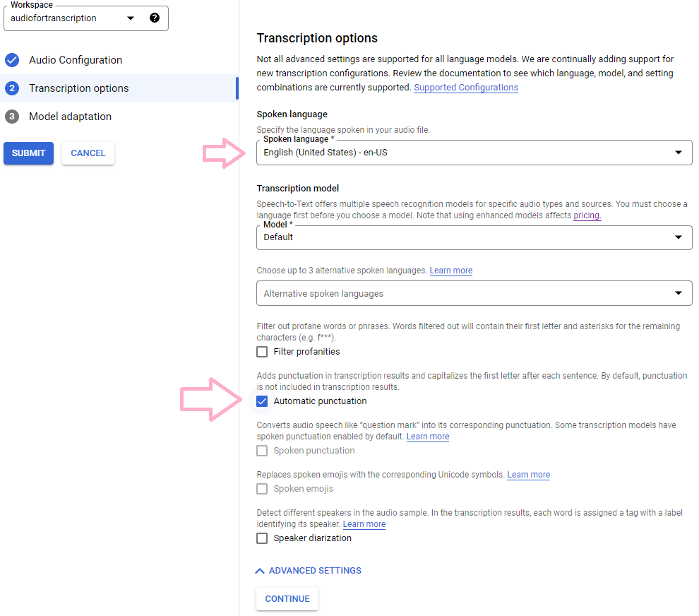Screen dimensions: 699x616
Task: Click the Advanced Settings chevron icon
Action: pos(260,571)
